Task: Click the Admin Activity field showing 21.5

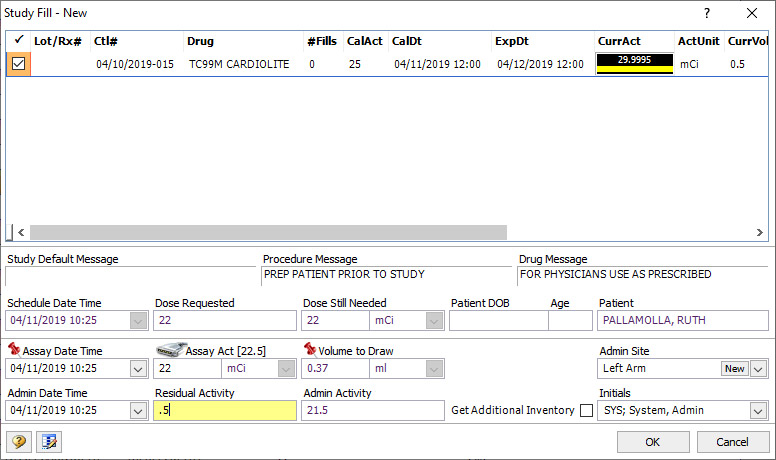Action: click(x=373, y=410)
